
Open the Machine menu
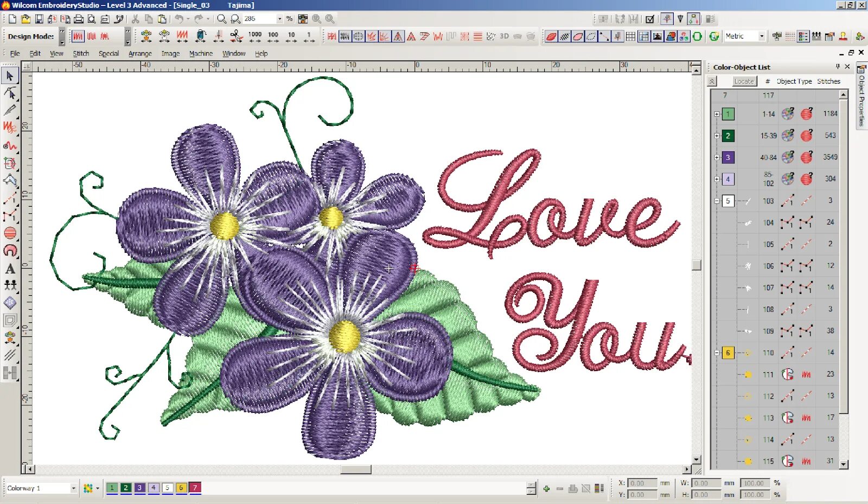(x=201, y=53)
